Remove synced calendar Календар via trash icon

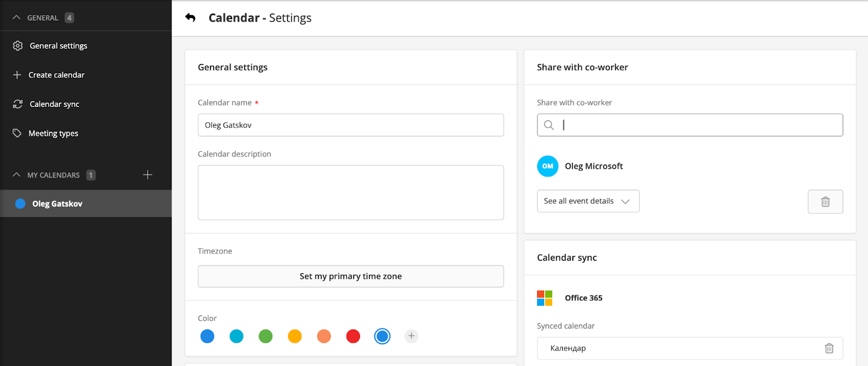(829, 349)
